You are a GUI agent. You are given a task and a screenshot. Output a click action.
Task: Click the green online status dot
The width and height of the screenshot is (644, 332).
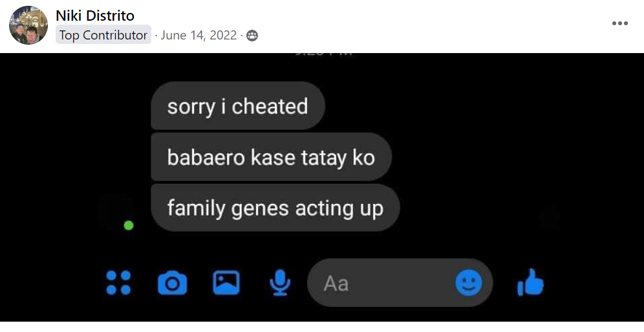pos(129,225)
